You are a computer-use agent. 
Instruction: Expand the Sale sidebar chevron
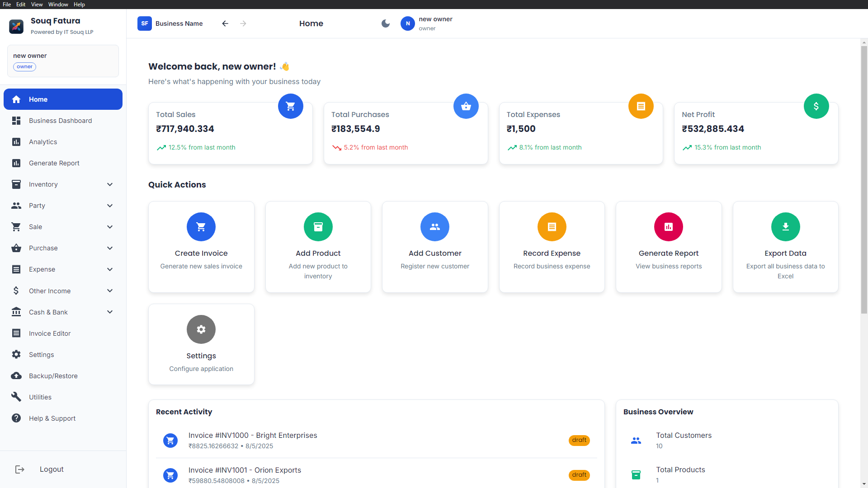click(110, 227)
